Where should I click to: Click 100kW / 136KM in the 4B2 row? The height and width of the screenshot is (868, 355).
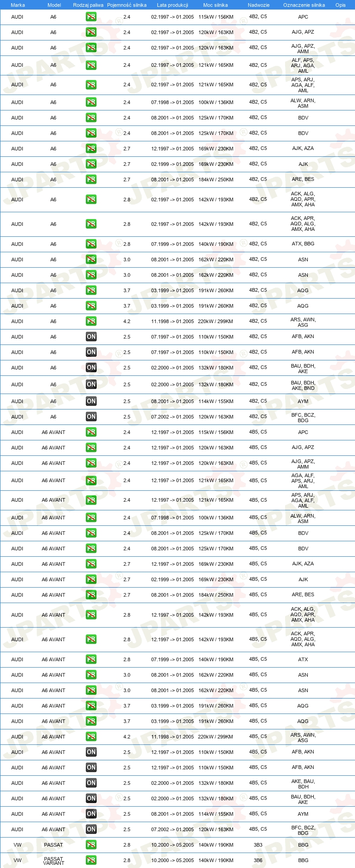(216, 102)
